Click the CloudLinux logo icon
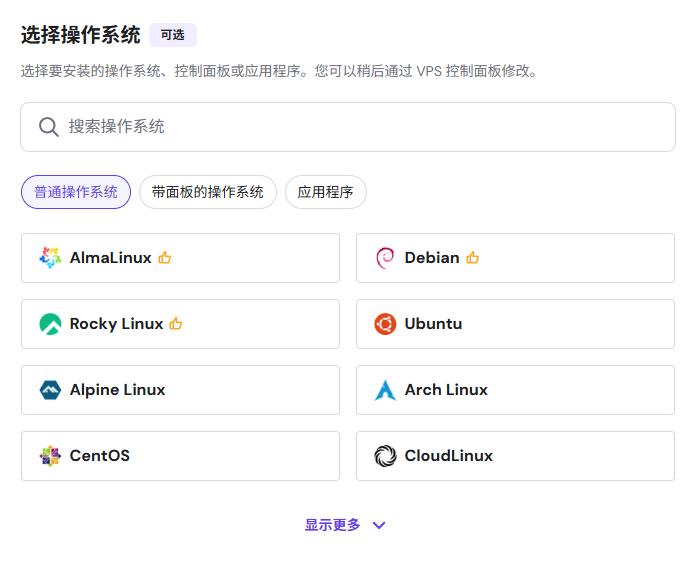The height and width of the screenshot is (563, 690). point(385,456)
